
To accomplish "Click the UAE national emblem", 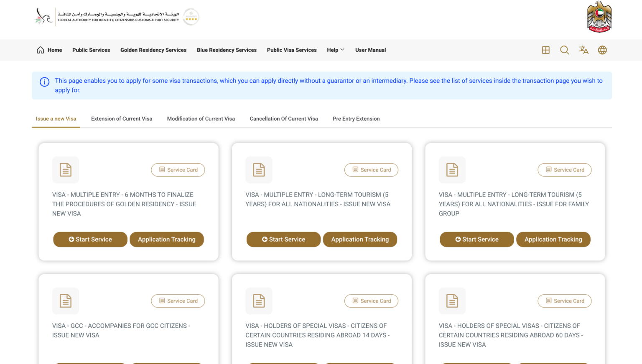I will 599,17.
